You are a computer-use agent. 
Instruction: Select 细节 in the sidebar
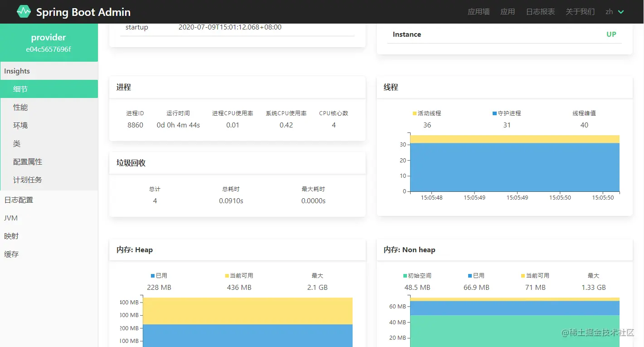pos(49,89)
